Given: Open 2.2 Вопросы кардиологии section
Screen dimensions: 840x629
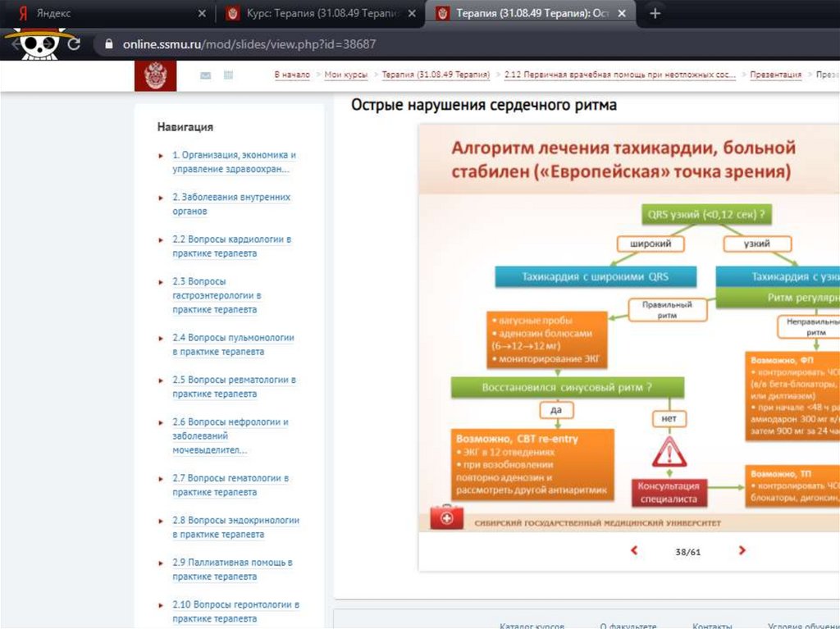Looking at the screenshot, I should [231, 246].
